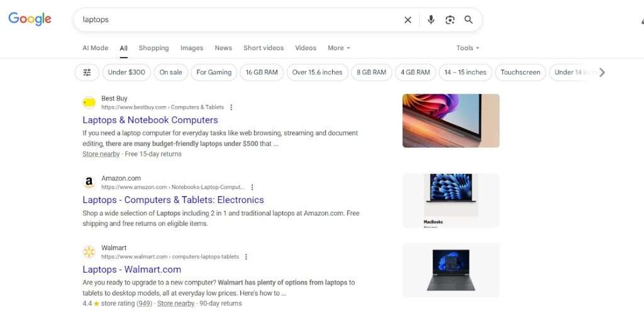The height and width of the screenshot is (316, 644).
Task: Open the filter settings sliders chip
Action: pyautogui.click(x=87, y=73)
